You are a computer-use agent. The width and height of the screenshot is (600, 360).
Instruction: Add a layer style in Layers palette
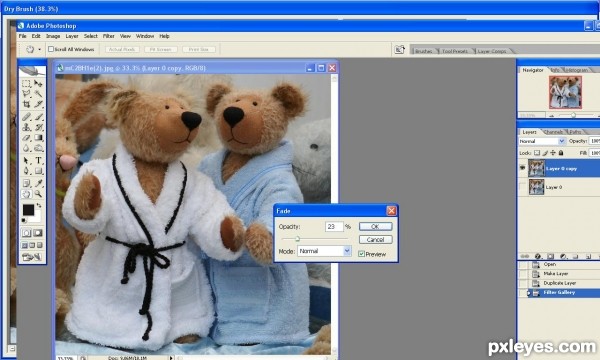coord(538,256)
